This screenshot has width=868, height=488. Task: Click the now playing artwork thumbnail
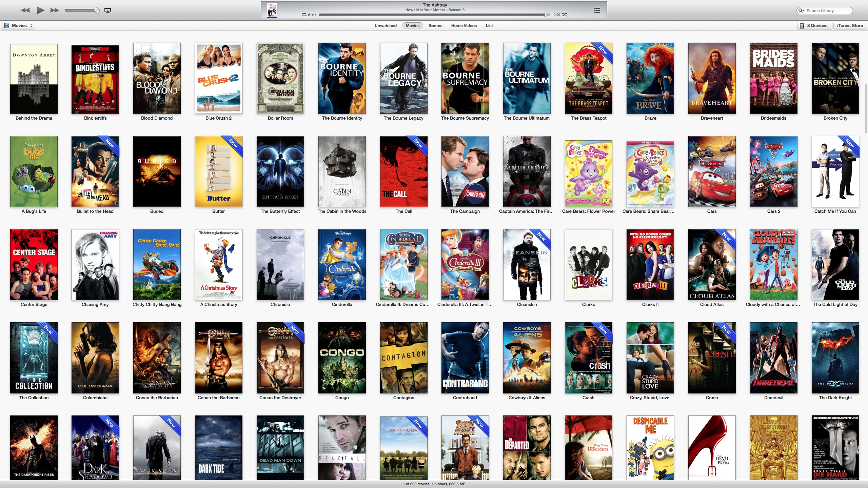point(272,10)
